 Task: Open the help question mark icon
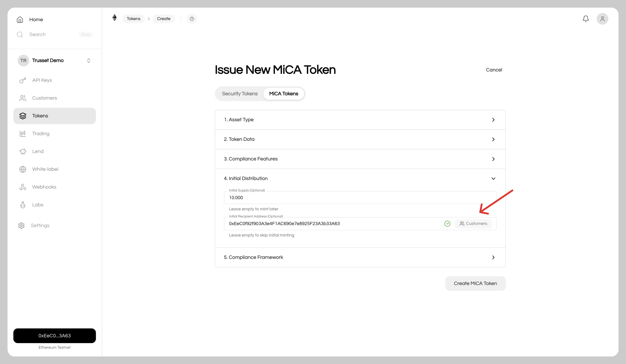pos(192,19)
